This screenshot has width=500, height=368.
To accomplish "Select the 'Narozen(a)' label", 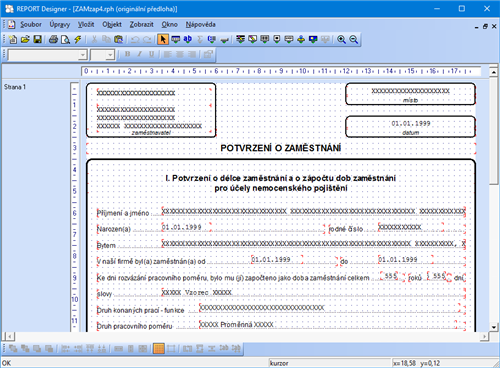I will point(114,229).
